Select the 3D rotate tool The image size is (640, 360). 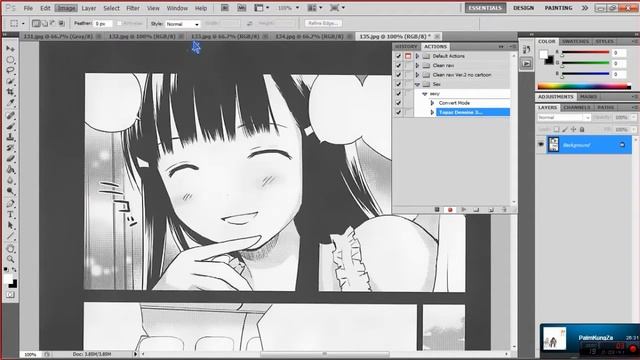[x=10, y=249]
